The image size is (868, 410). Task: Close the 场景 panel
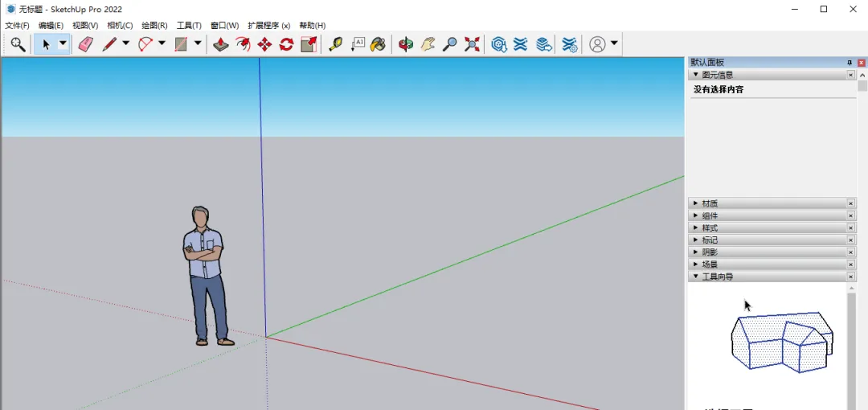851,264
